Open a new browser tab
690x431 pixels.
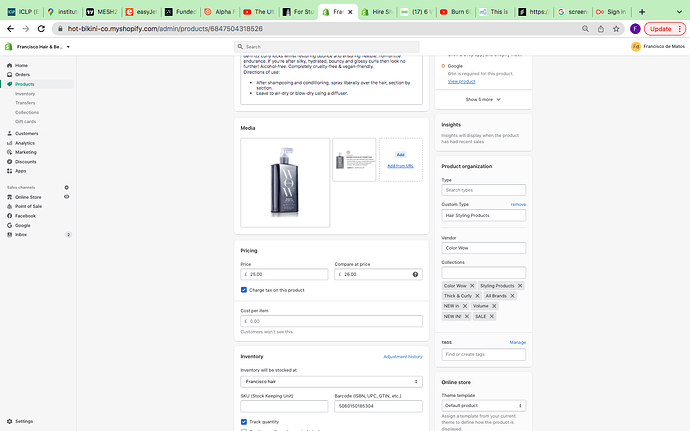tap(642, 12)
